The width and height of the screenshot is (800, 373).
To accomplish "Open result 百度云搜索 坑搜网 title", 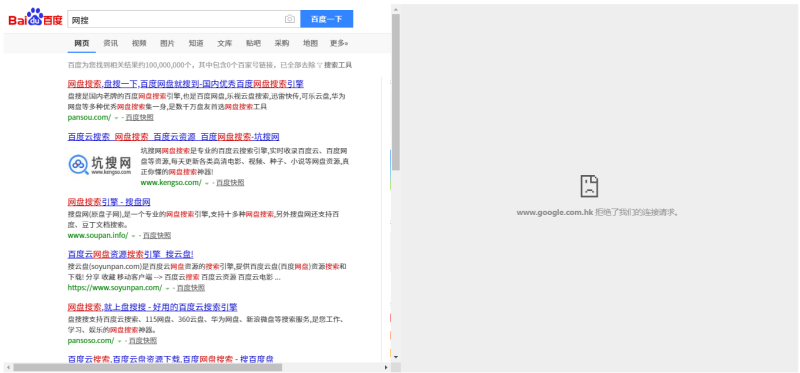I will [x=173, y=137].
